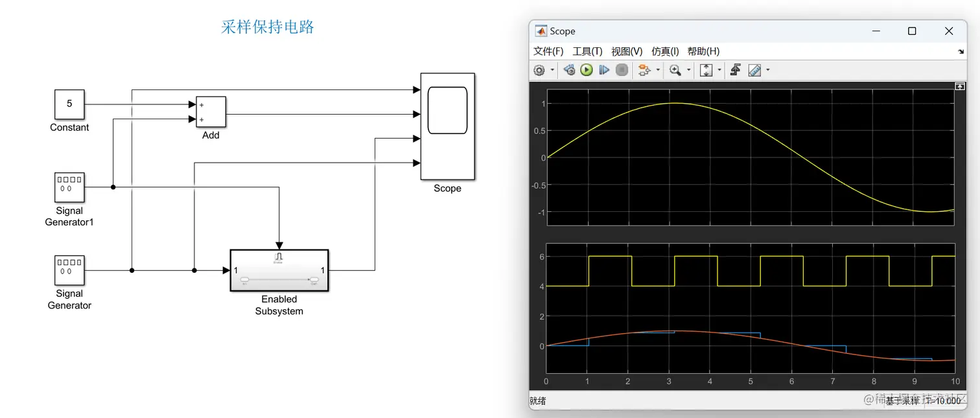Click maximize axes icon on upper plot
Screen dimensions: 980x418
pos(959,86)
